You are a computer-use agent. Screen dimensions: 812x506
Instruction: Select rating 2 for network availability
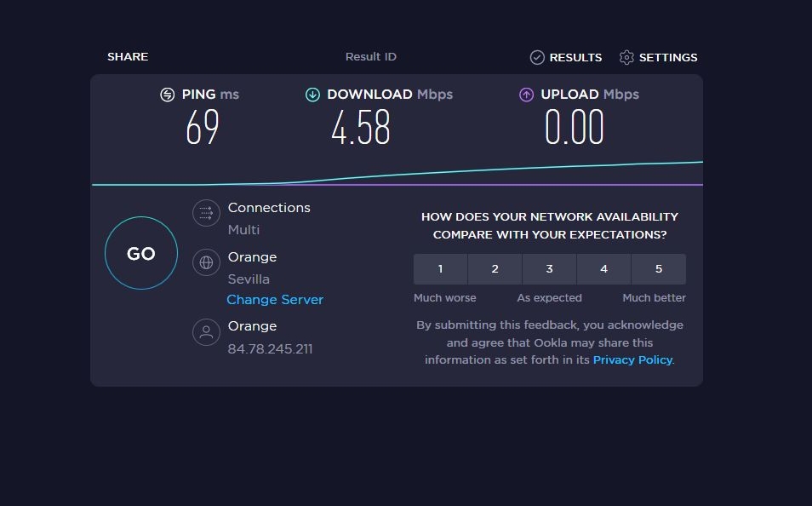click(x=495, y=269)
